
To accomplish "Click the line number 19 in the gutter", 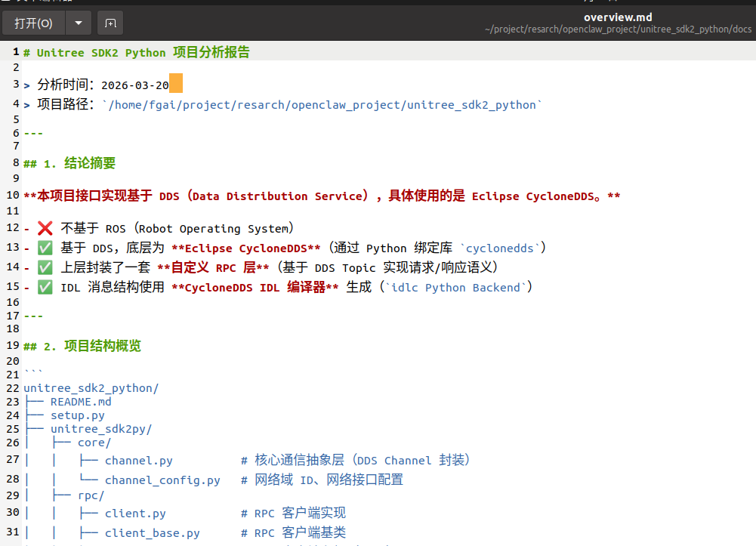I will tap(13, 346).
